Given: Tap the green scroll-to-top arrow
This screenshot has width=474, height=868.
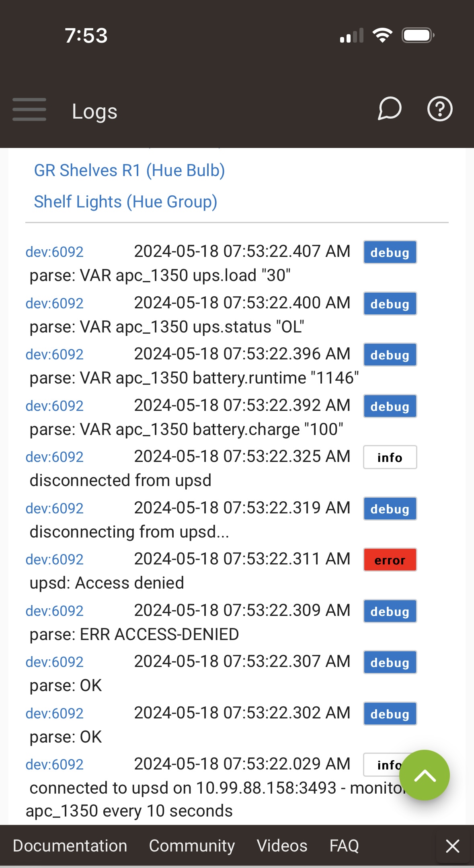Looking at the screenshot, I should [425, 775].
